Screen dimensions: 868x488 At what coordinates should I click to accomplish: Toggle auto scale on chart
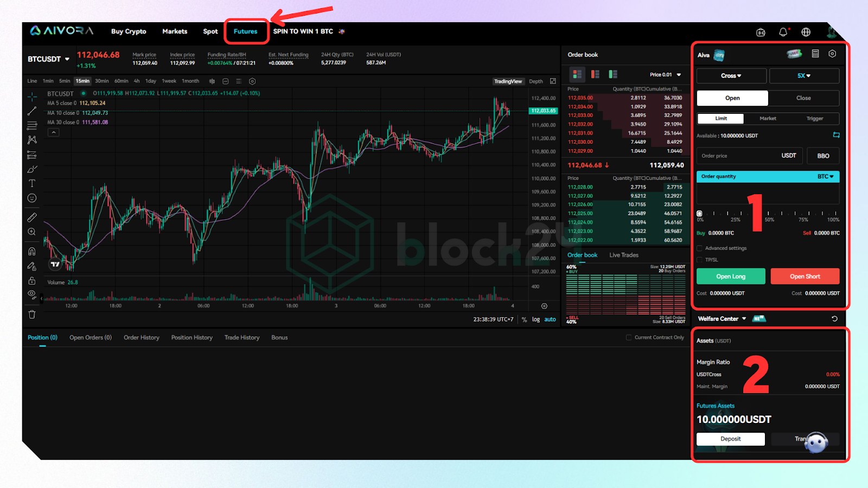550,319
